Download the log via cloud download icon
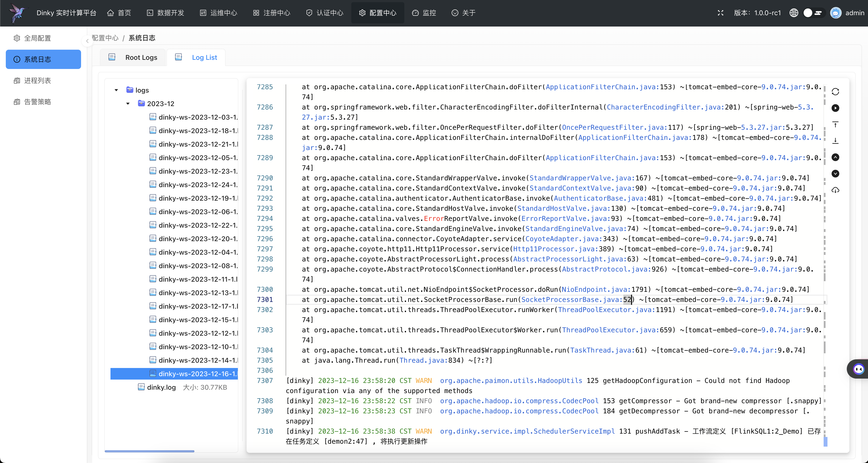This screenshot has width=868, height=463. tap(835, 190)
